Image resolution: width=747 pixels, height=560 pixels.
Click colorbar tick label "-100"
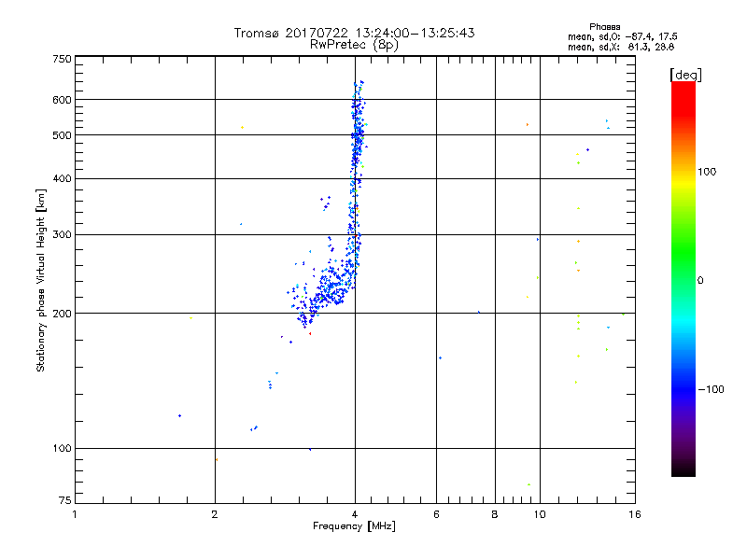pyautogui.click(x=711, y=389)
